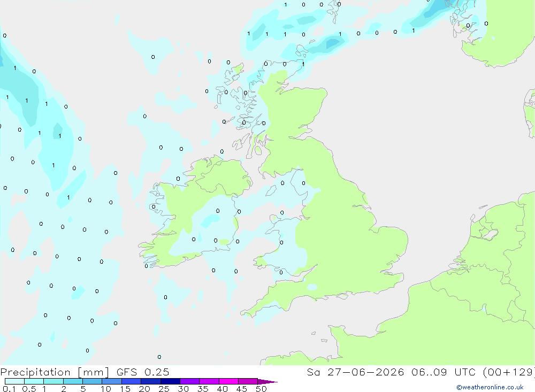535x392 pixels.
Task: Pick the 45 to 50 mm legend color
Action: coord(248,381)
